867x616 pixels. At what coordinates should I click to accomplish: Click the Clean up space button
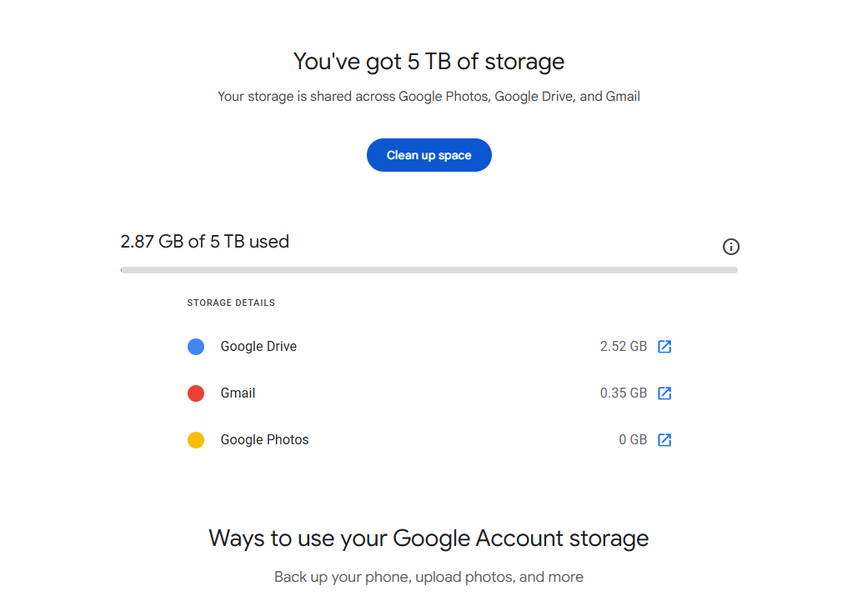tap(428, 155)
